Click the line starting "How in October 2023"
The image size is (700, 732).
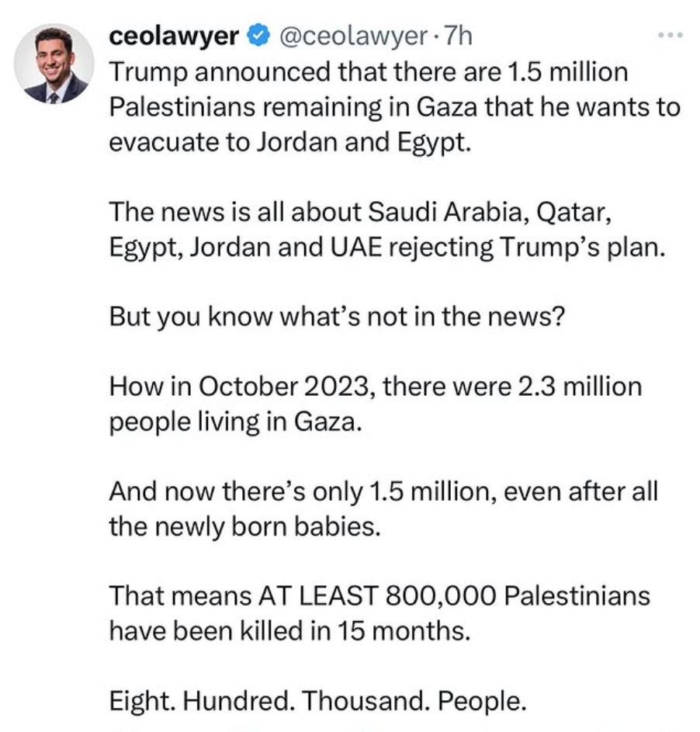coord(375,386)
